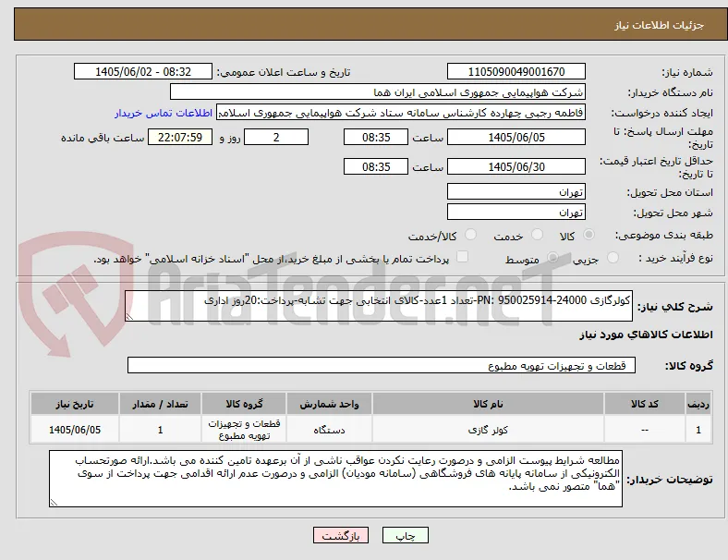Click the تاریخ نیاز column header

pyautogui.click(x=75, y=404)
